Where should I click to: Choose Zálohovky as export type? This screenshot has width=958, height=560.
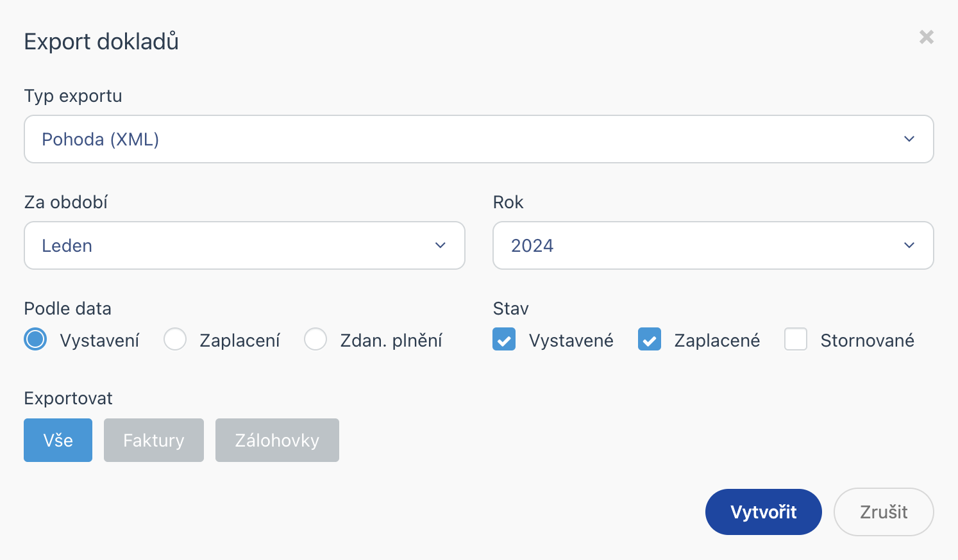[x=277, y=440]
